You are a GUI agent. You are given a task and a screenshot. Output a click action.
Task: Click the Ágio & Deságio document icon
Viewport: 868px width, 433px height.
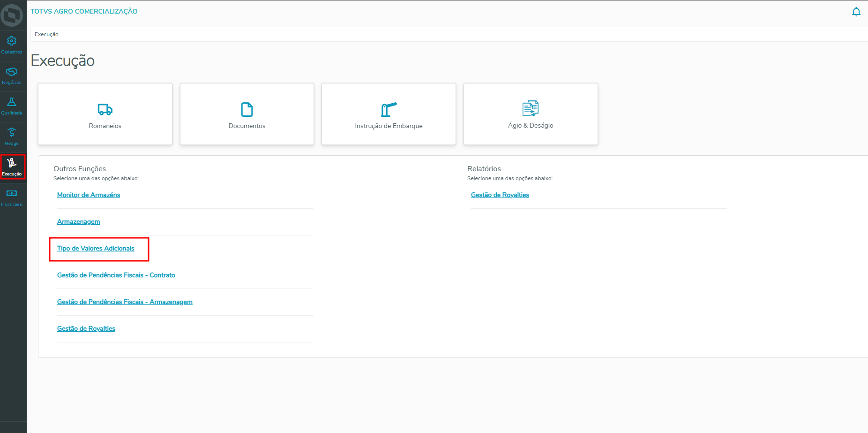pyautogui.click(x=531, y=108)
